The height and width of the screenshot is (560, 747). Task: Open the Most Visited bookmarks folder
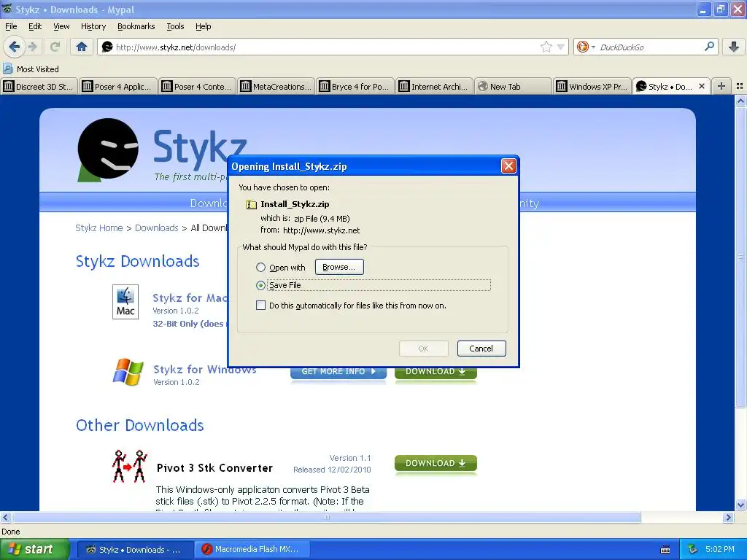click(31, 69)
